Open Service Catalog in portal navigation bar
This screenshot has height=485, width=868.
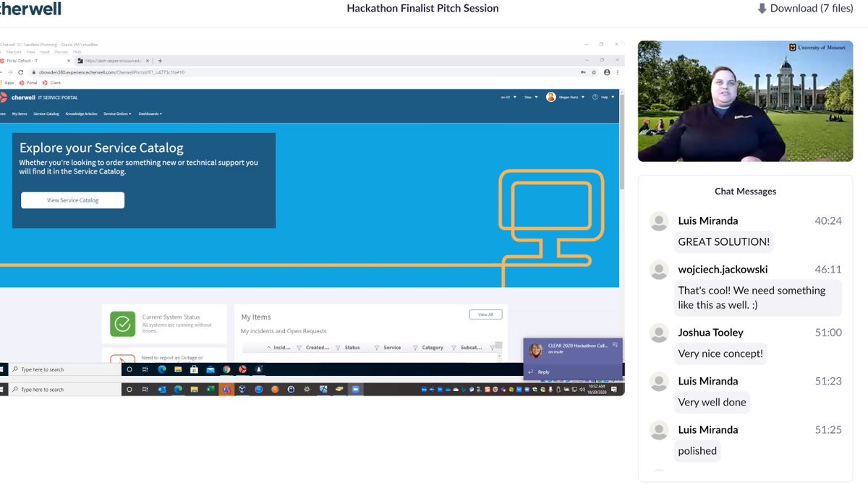click(x=46, y=113)
